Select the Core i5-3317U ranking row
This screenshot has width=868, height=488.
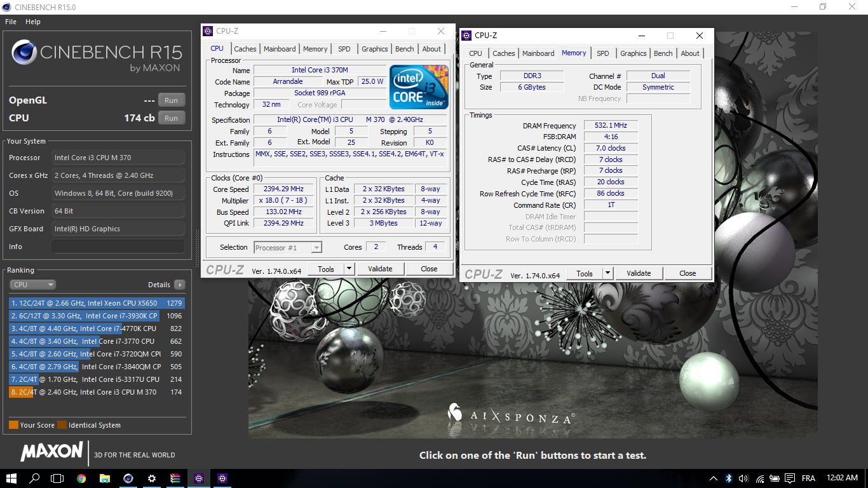[97, 379]
